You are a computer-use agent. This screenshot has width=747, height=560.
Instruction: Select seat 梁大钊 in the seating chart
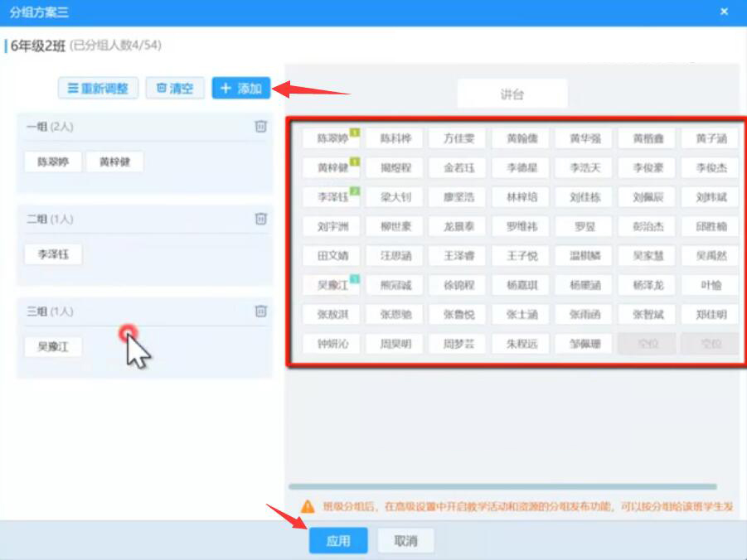pos(395,197)
